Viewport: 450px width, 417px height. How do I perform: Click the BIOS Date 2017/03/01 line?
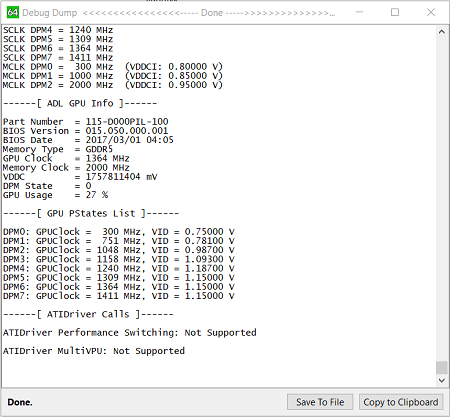pyautogui.click(x=88, y=140)
